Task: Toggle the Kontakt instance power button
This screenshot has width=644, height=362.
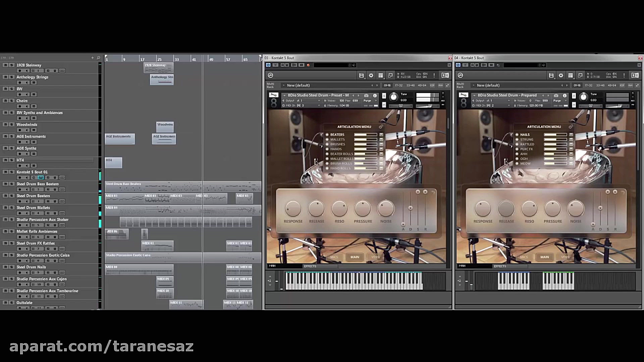Action: coord(268,65)
